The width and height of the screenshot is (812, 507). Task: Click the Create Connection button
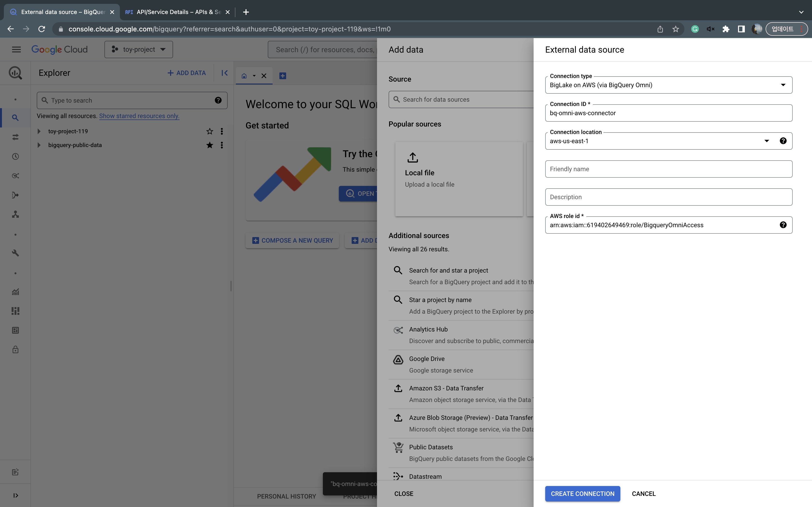582,493
